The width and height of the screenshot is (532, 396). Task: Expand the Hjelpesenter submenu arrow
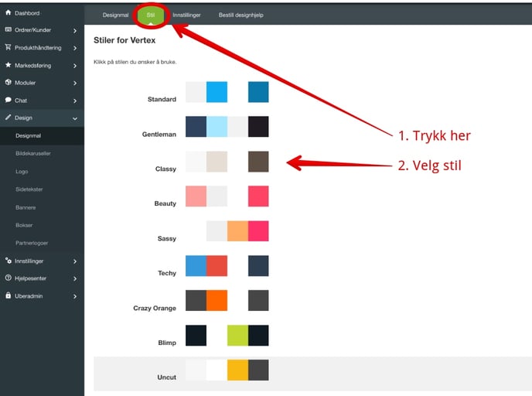[75, 278]
